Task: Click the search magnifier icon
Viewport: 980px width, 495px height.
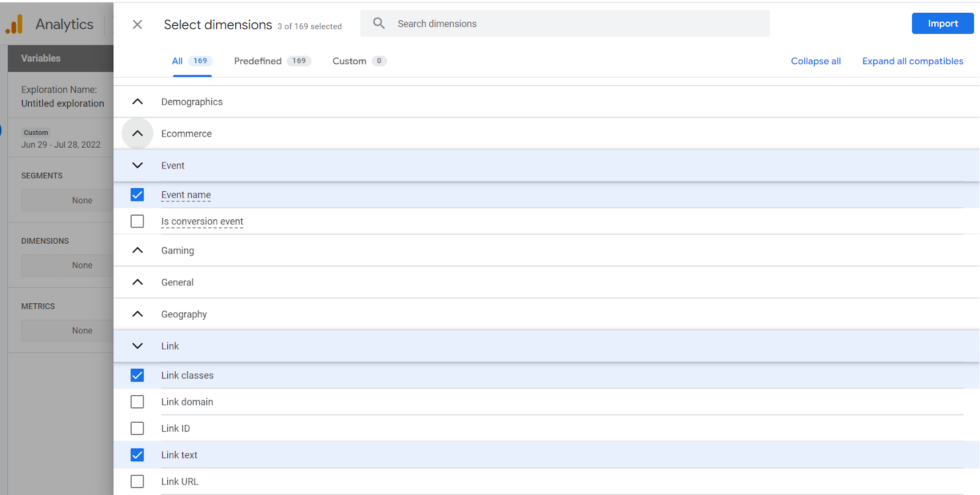Action: tap(379, 23)
